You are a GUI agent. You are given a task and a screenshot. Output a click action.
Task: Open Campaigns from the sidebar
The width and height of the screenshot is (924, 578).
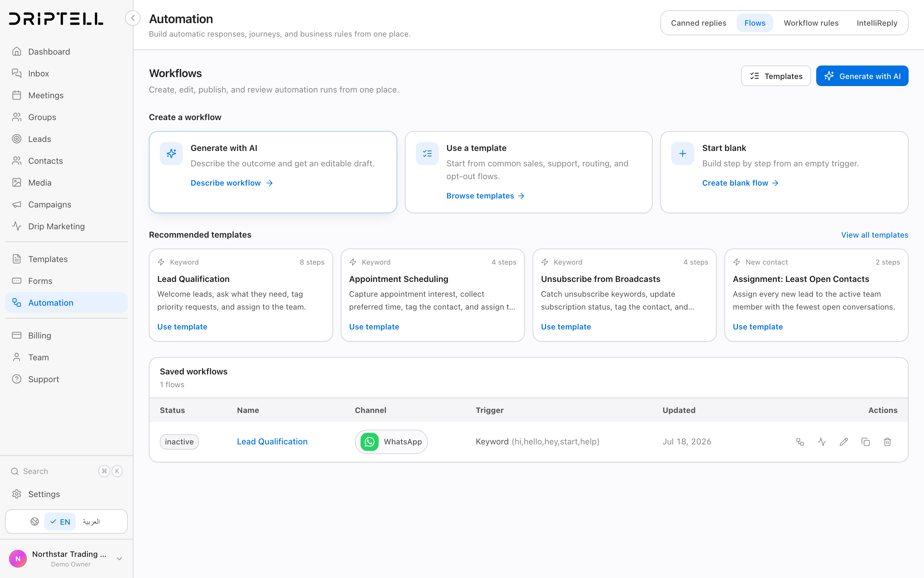pos(66,205)
